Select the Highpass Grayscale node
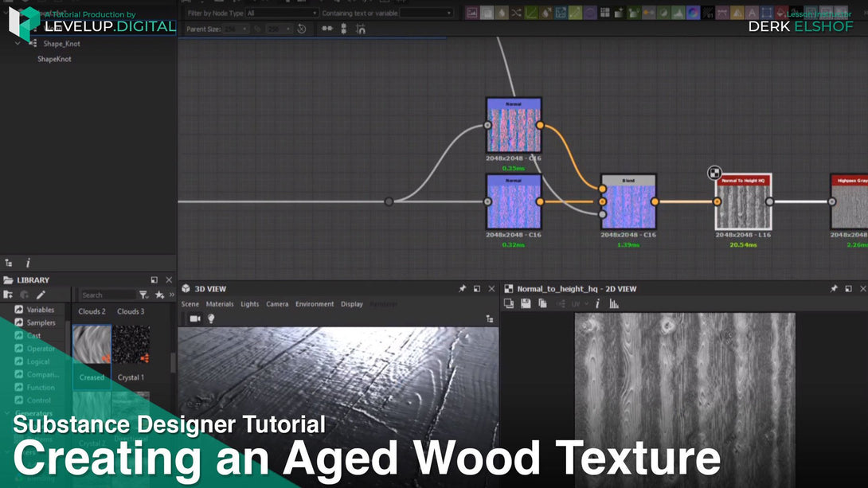The width and height of the screenshot is (868, 488). pos(849,201)
